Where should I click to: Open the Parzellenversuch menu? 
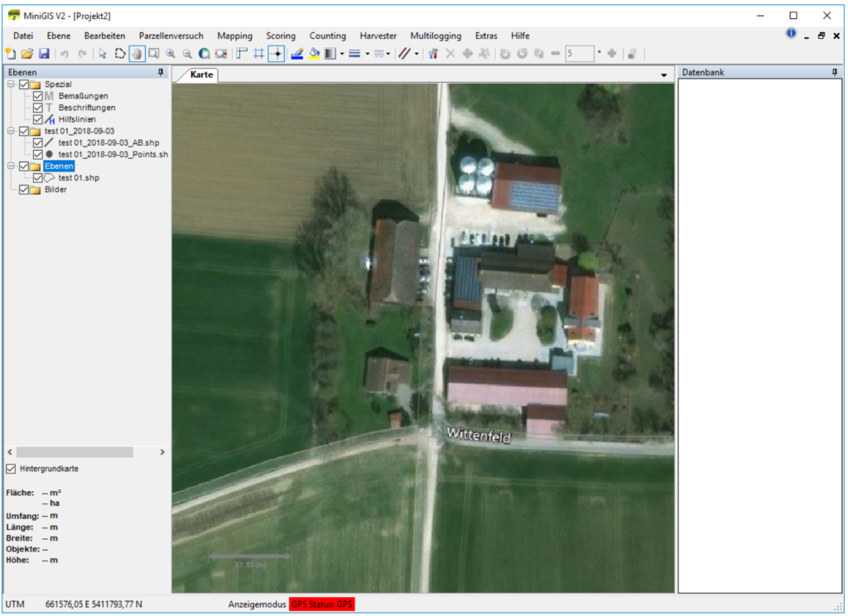point(171,36)
